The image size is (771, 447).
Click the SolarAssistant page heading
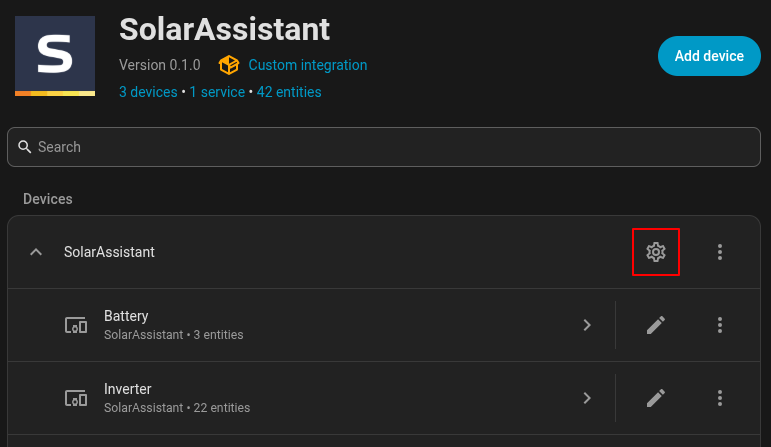[225, 30]
